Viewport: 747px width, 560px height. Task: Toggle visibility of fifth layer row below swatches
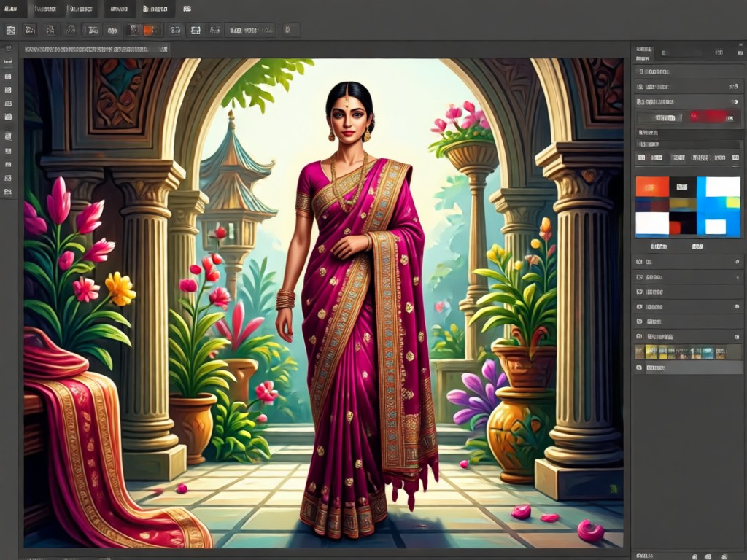640,322
